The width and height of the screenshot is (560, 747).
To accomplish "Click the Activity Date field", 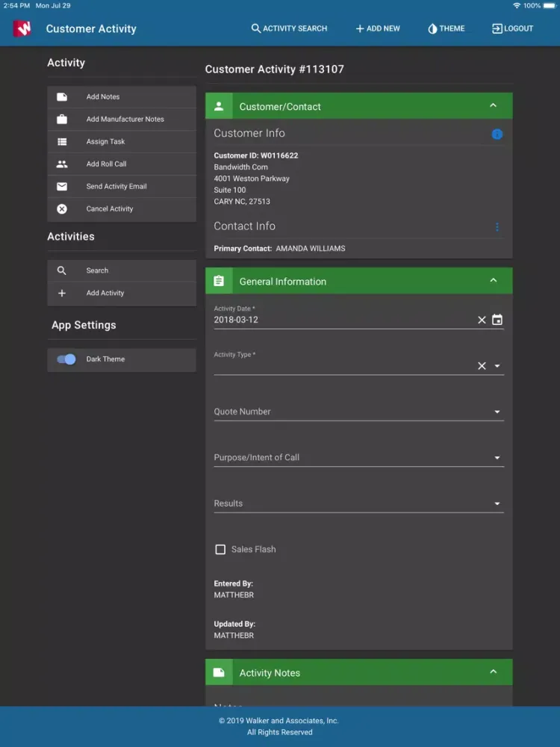I will [x=343, y=320].
